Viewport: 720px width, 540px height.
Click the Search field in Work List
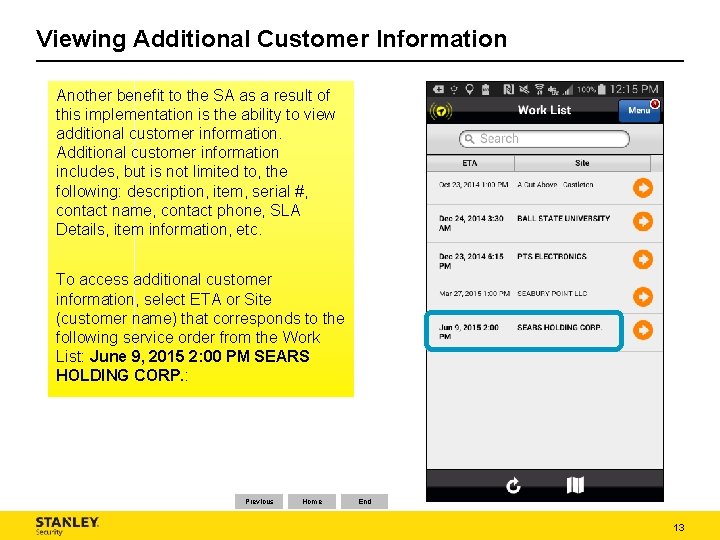[544, 139]
